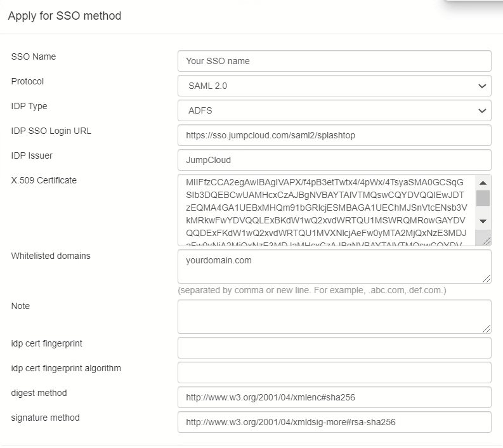Click the Protocol dropdown chevron arrow
Screen dimensions: 503x448
tap(482, 86)
